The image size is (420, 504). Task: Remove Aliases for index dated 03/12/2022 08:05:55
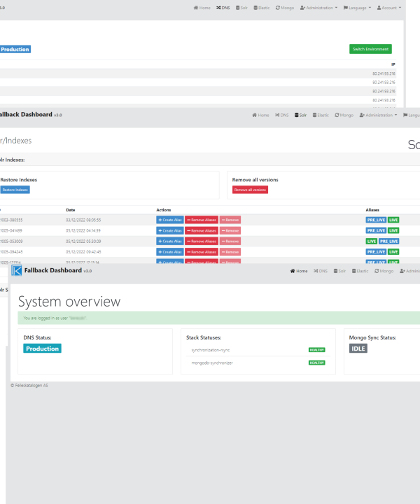[x=202, y=220]
